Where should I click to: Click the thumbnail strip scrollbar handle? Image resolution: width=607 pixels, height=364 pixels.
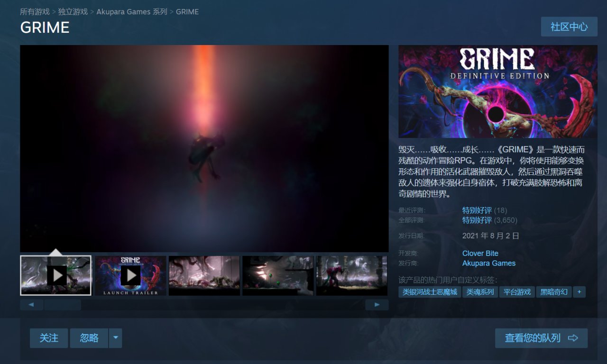[x=63, y=305]
